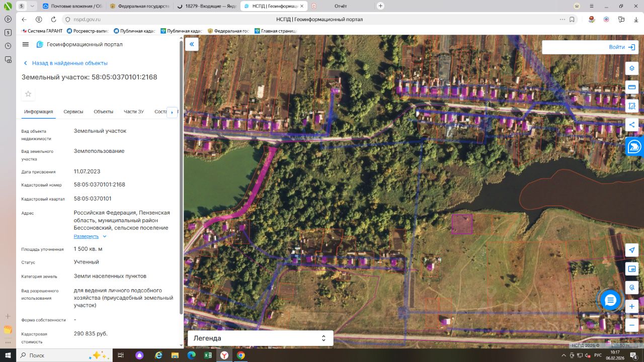The image size is (644, 362).
Task: Switch to the Федеральная государственная browser tab
Action: pos(139,6)
